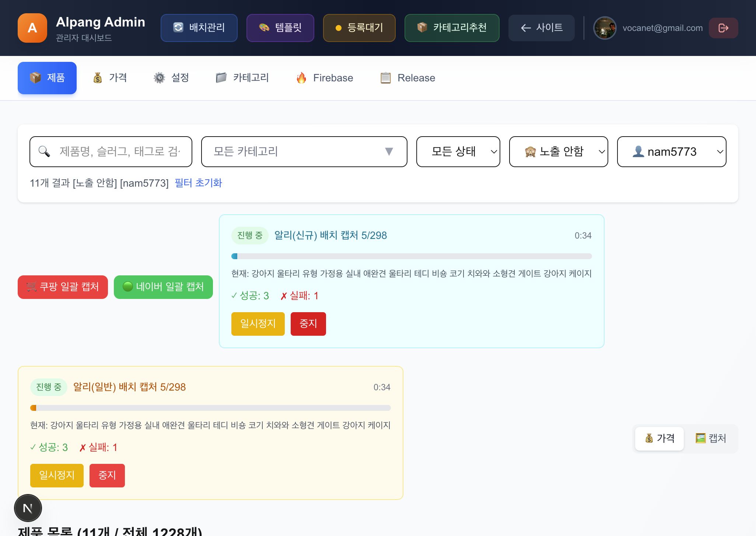756x536 pixels.
Task: Select the 템플릿 palette icon
Action: tap(264, 28)
